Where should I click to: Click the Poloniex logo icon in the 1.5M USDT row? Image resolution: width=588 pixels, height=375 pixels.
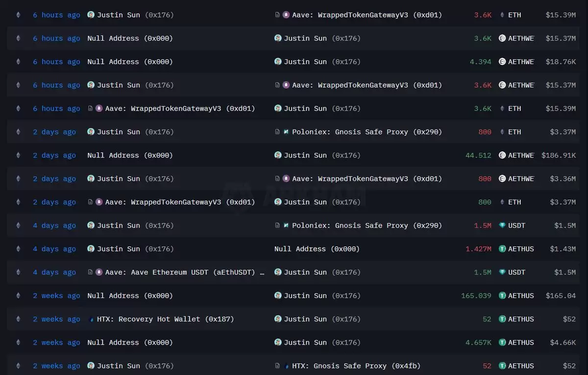click(x=286, y=225)
